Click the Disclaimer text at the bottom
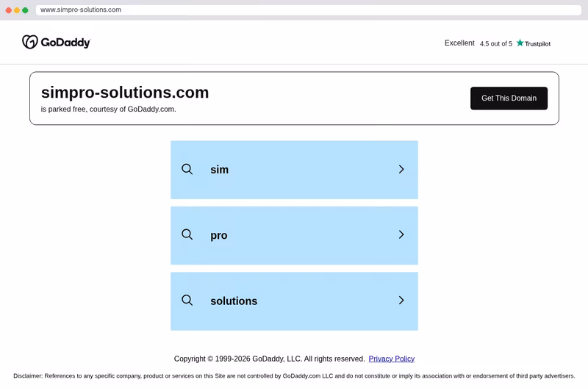588x388 pixels. click(x=294, y=376)
